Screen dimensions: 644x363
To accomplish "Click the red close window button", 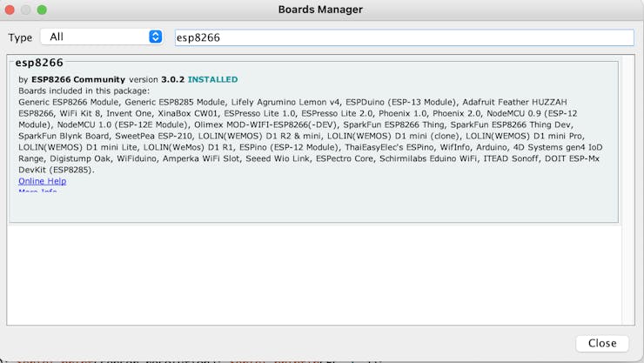I will (x=10, y=10).
